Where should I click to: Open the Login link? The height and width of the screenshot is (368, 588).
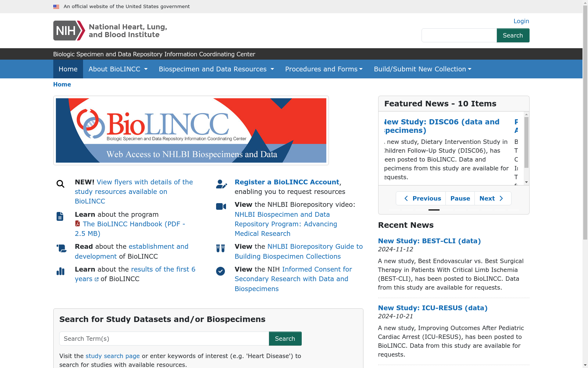[x=521, y=21]
